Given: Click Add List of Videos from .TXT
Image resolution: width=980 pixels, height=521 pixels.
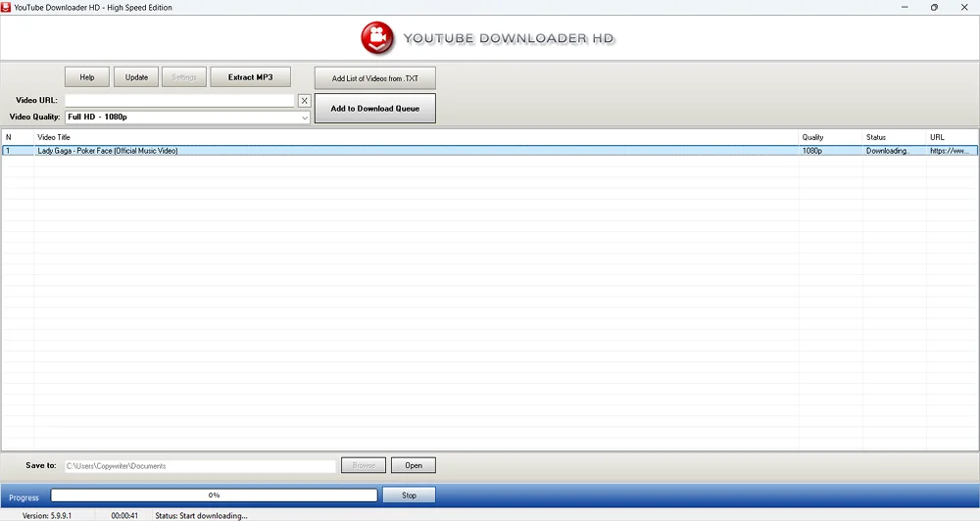Looking at the screenshot, I should tap(375, 78).
